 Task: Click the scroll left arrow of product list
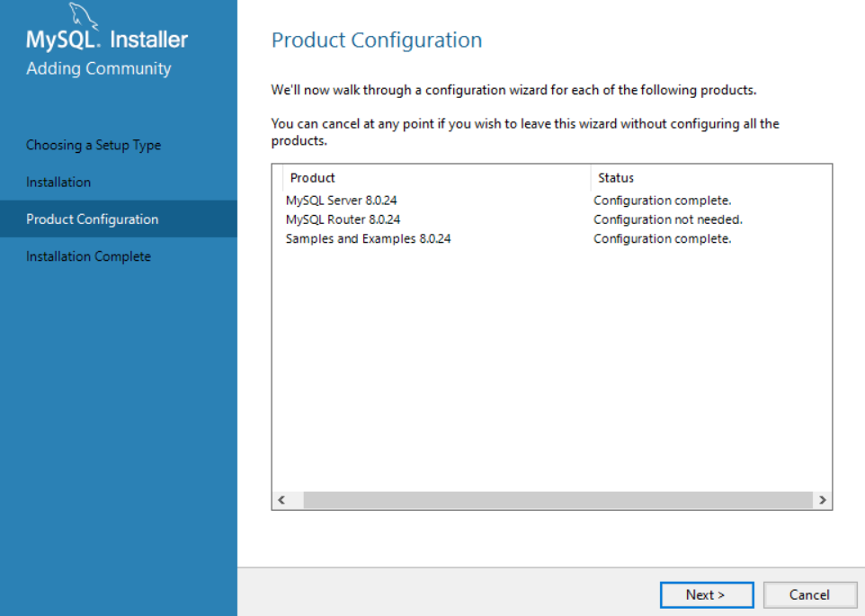(x=281, y=500)
